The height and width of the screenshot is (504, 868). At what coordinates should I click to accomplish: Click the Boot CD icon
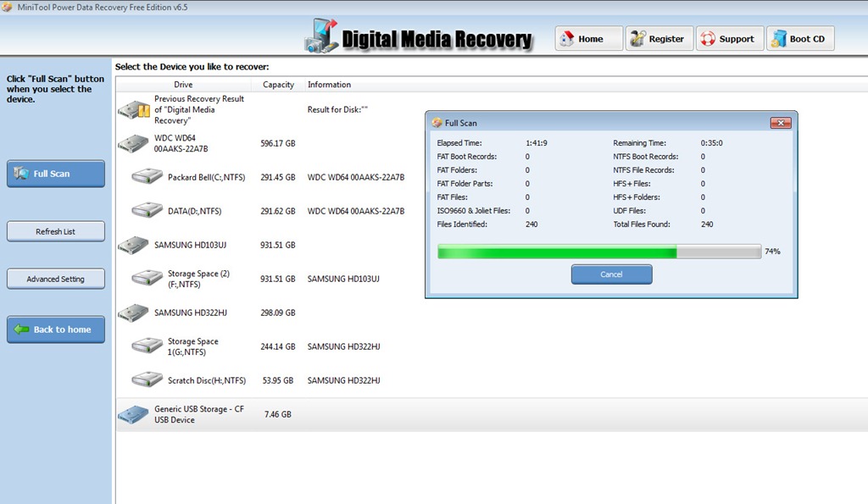coord(778,39)
